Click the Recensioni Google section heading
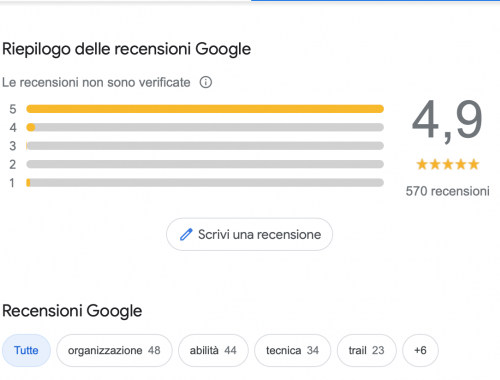Image resolution: width=500 pixels, height=380 pixels. 72,311
